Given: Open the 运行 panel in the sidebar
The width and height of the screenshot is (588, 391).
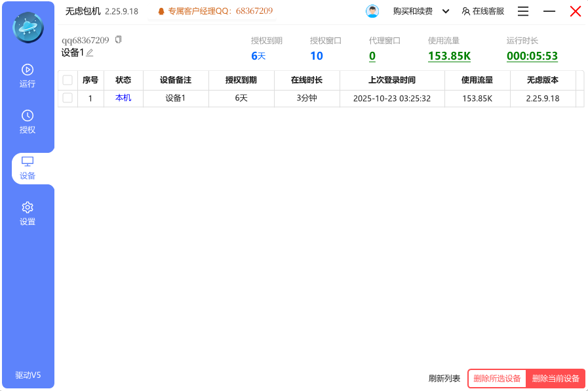Looking at the screenshot, I should (x=28, y=75).
